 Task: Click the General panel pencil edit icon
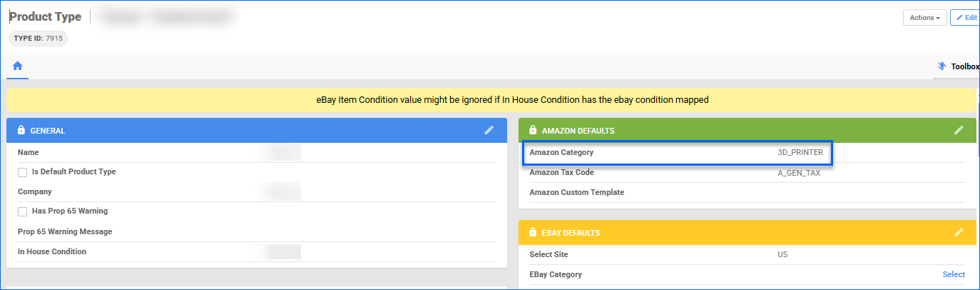point(489,130)
